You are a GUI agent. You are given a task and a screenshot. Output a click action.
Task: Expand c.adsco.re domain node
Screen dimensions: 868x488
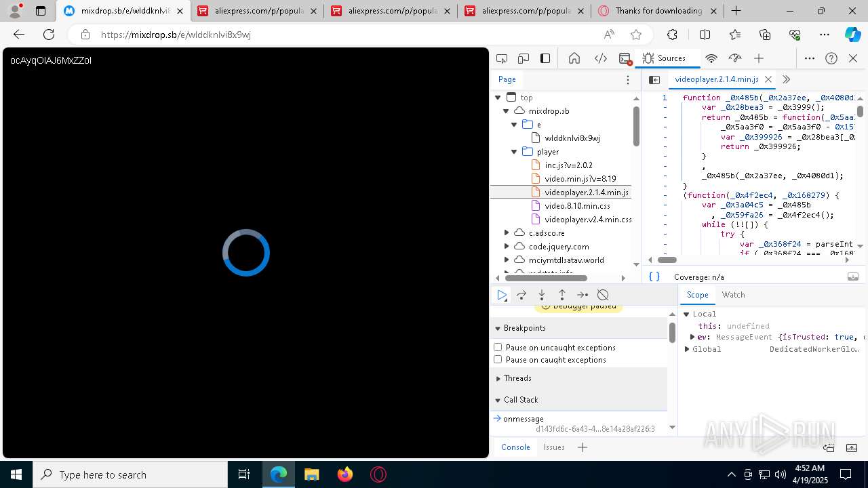coord(506,232)
